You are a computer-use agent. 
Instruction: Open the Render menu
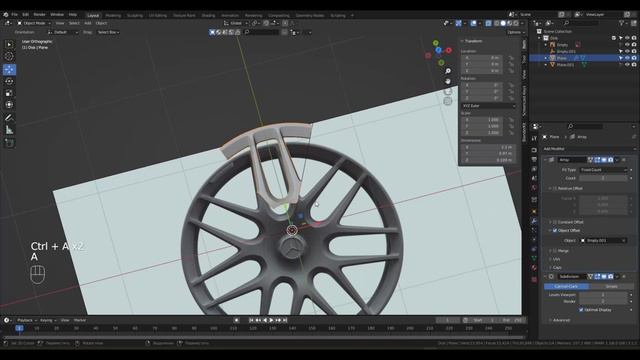click(x=40, y=15)
